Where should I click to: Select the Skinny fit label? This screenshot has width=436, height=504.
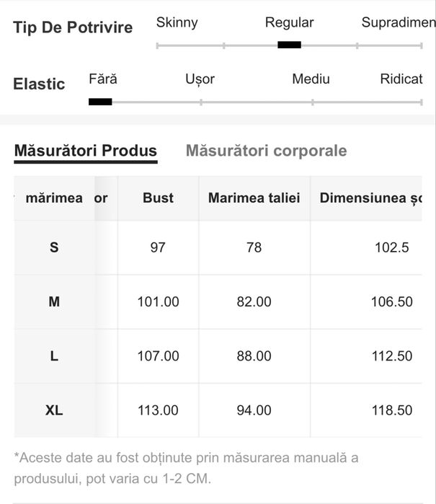pos(177,22)
